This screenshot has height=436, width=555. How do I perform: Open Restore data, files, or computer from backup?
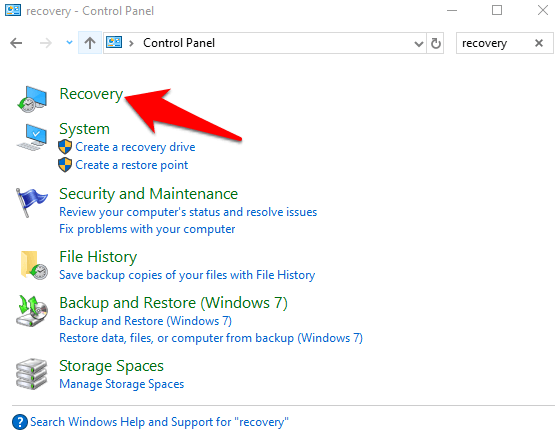click(x=211, y=338)
